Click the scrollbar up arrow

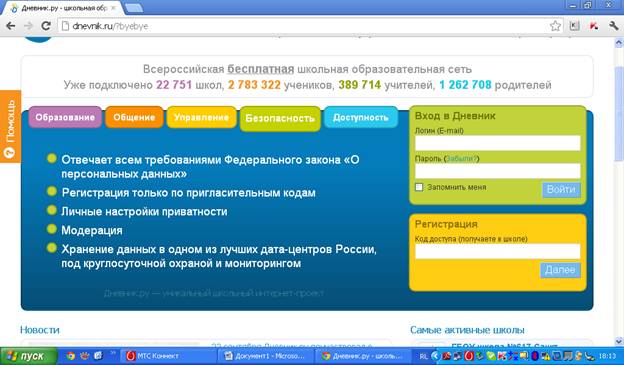click(x=619, y=42)
